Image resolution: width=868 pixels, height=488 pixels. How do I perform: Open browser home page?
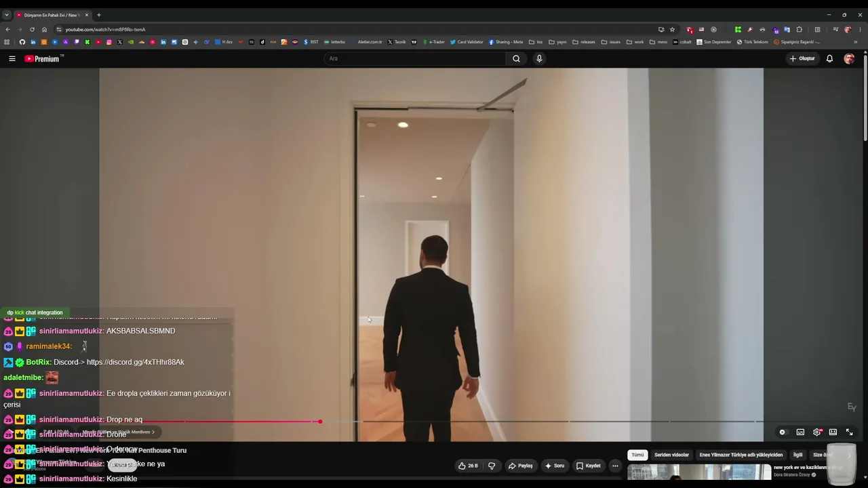point(44,30)
